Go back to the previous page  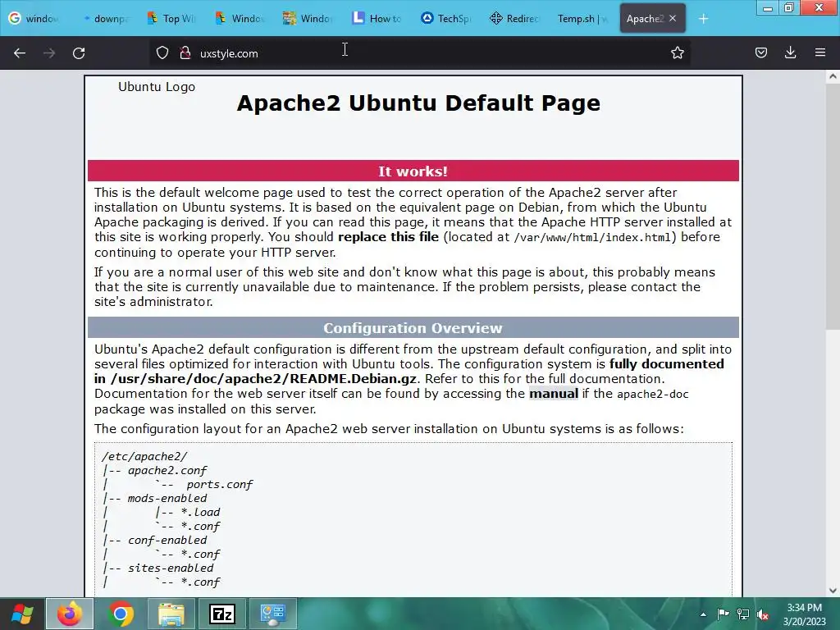(x=20, y=53)
